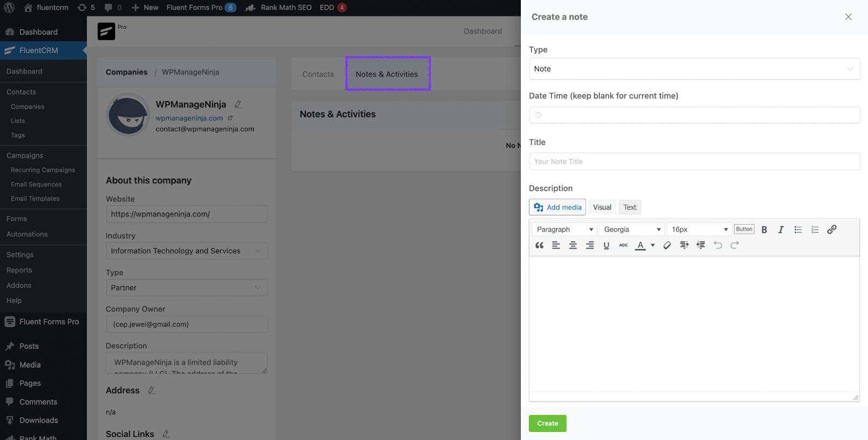Insert a link with chain icon
The image size is (868, 440).
[832, 229]
